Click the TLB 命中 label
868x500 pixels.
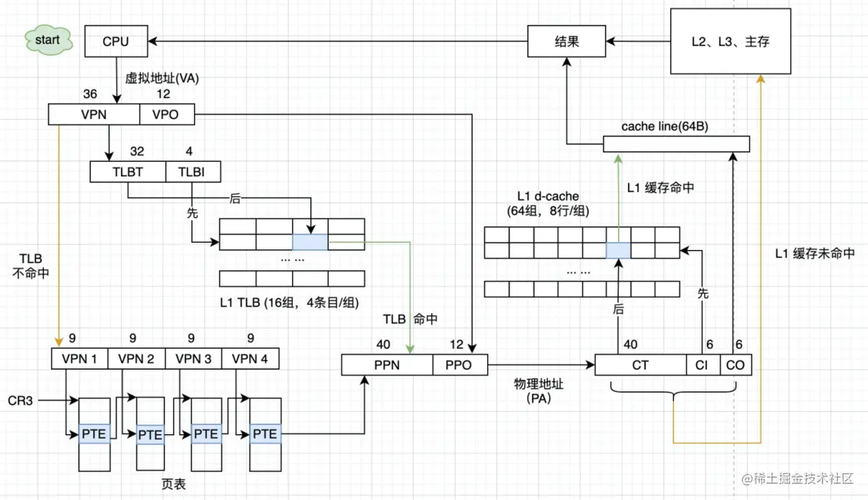[410, 319]
